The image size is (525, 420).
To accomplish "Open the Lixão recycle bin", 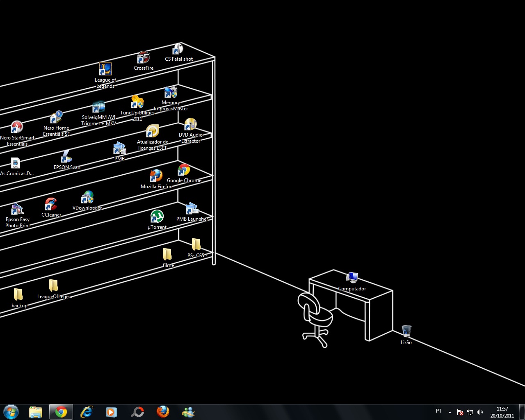I will coord(406,331).
